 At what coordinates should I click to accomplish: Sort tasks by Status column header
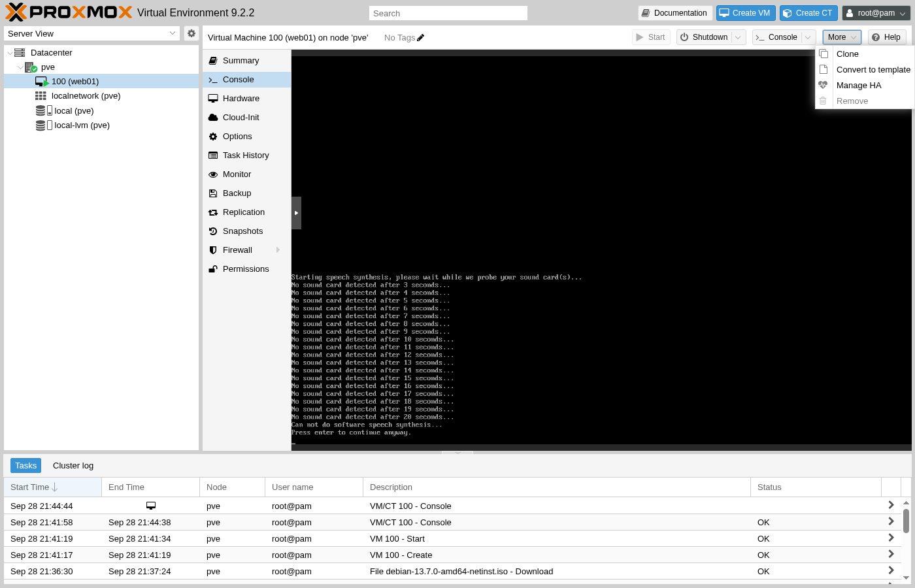(816, 487)
